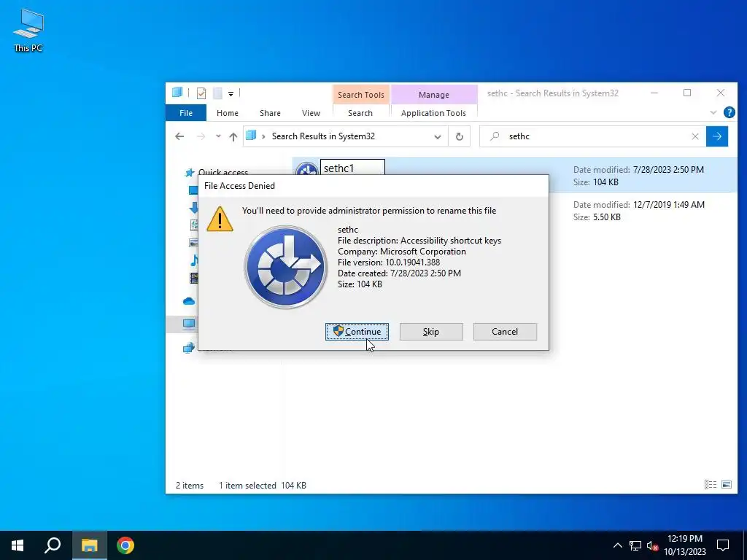This screenshot has height=560, width=747.
Task: Run the search with the arrow button
Action: (x=717, y=136)
